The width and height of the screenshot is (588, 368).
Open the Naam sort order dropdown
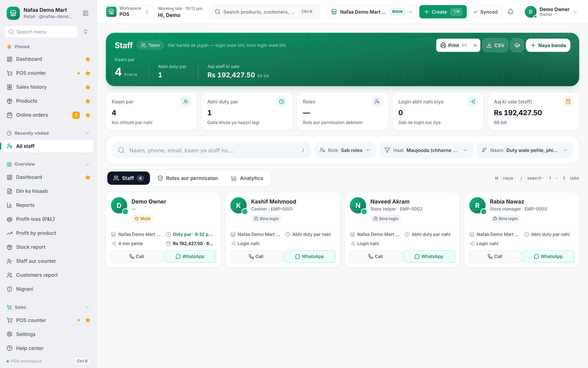[x=525, y=150]
